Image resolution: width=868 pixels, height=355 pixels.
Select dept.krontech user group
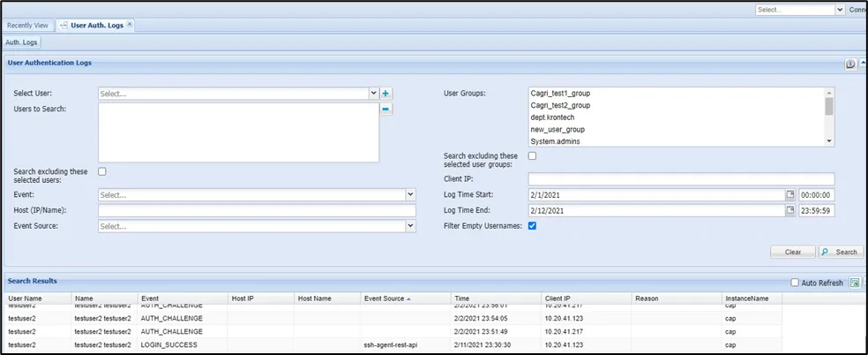point(552,117)
